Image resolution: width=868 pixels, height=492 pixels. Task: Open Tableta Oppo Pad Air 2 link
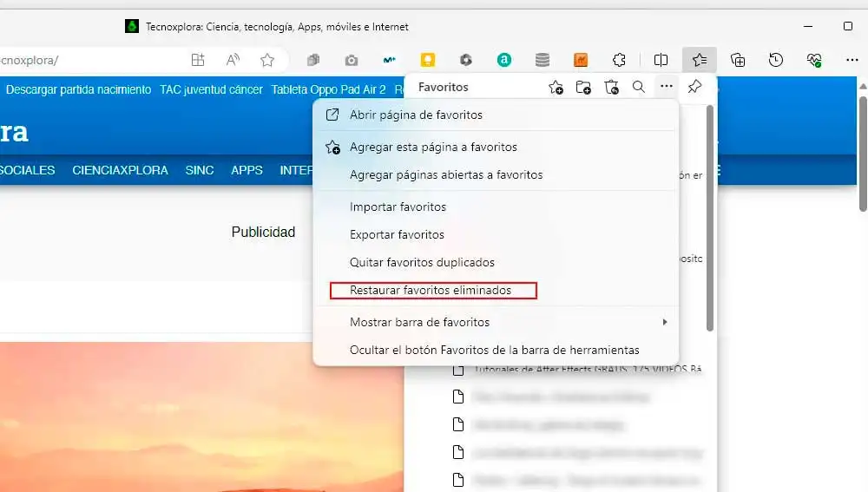click(x=328, y=89)
